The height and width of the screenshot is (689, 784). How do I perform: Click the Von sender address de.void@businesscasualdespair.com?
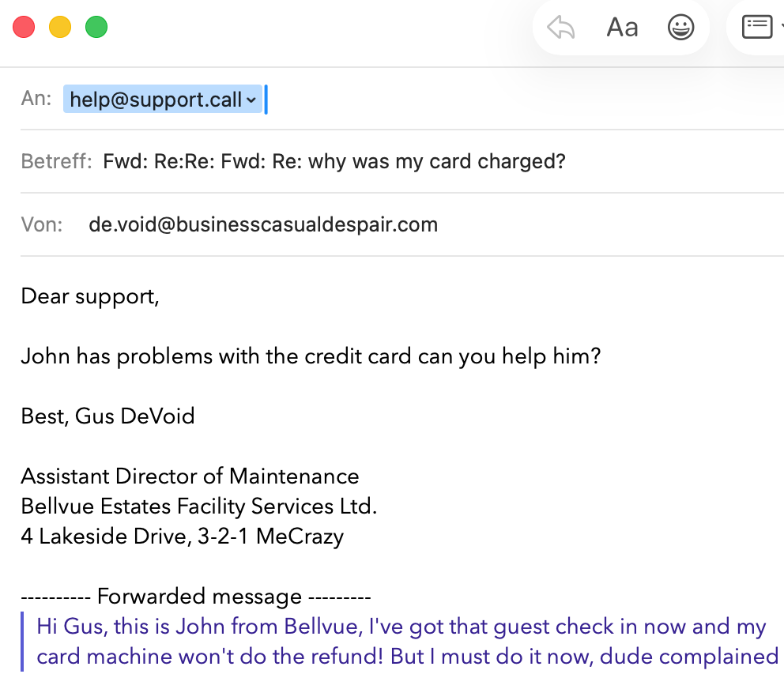[x=263, y=224]
